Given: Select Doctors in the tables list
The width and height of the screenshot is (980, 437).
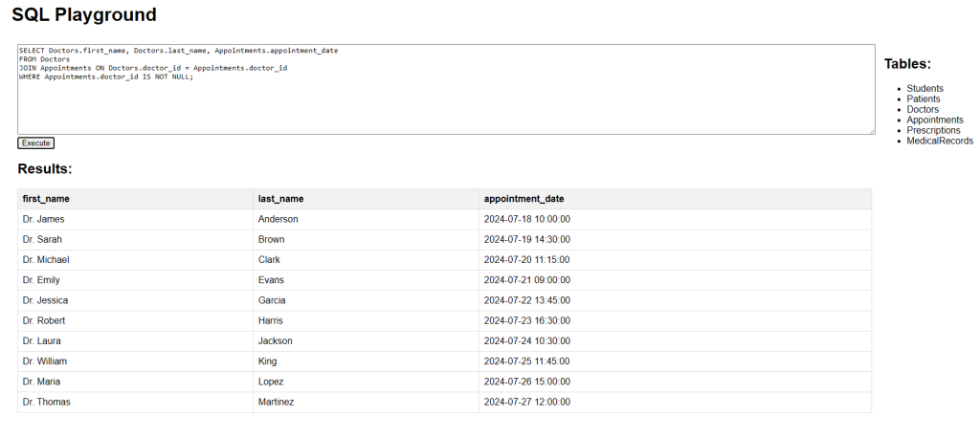Looking at the screenshot, I should [923, 109].
